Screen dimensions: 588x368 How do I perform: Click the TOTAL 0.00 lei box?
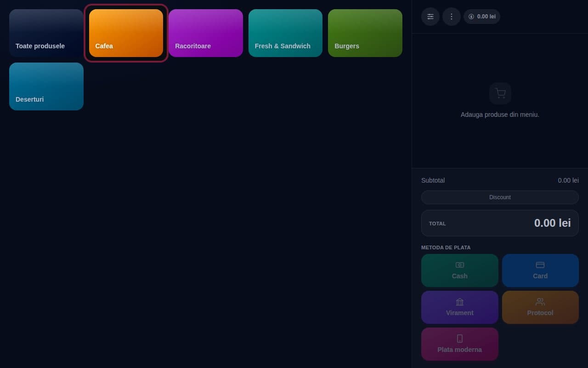pos(500,223)
